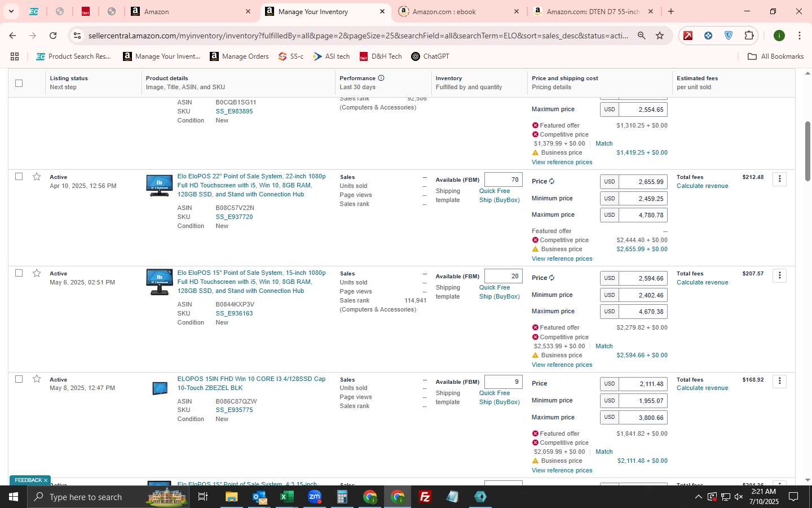Check the Elo EloPOS 15" 1080p listing checkbox
This screenshot has height=508, width=812.
coord(19,273)
